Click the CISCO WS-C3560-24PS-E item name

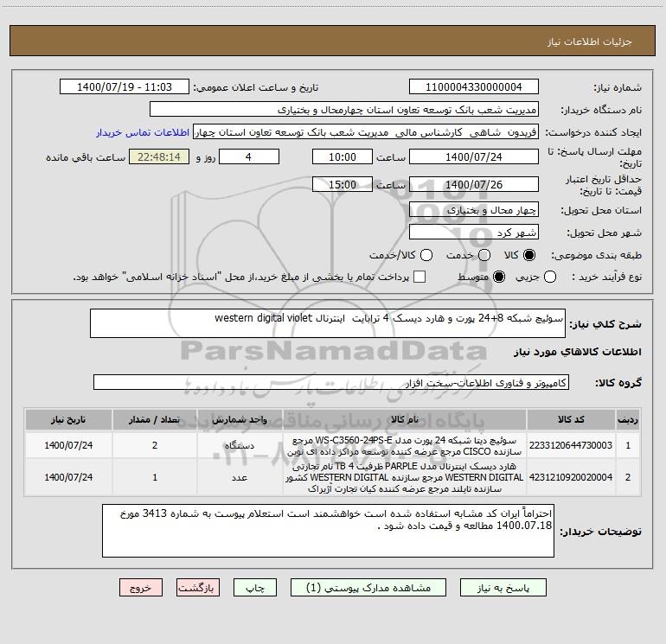(x=405, y=446)
